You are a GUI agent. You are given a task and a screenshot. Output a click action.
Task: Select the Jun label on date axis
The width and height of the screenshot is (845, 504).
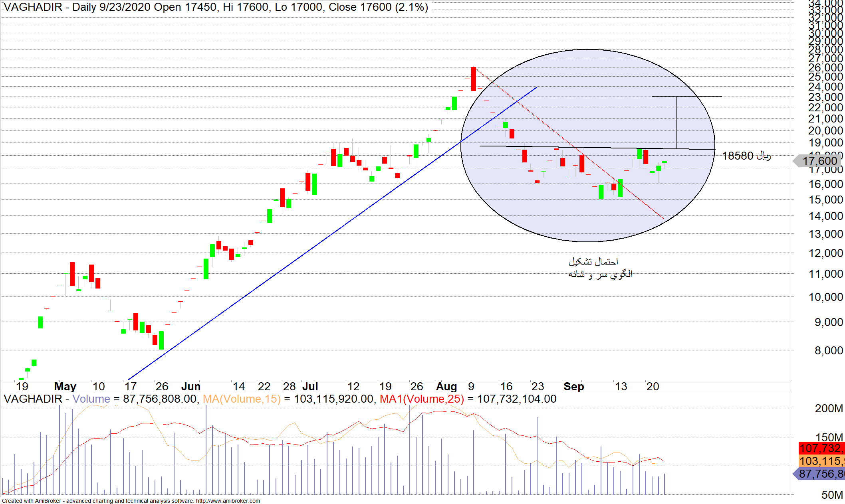190,386
